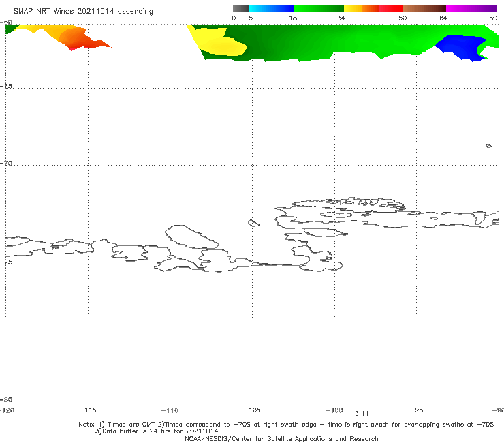Click the -105 longitude axis label

pos(252,410)
